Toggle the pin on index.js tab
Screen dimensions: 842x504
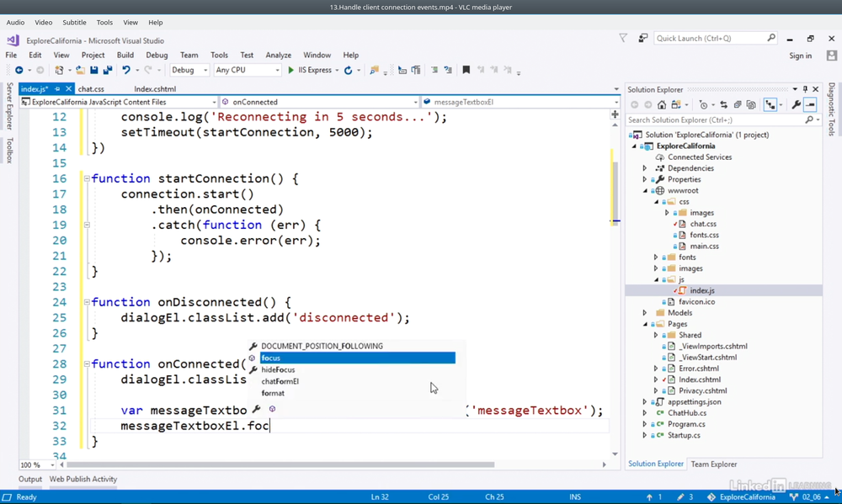coord(58,89)
